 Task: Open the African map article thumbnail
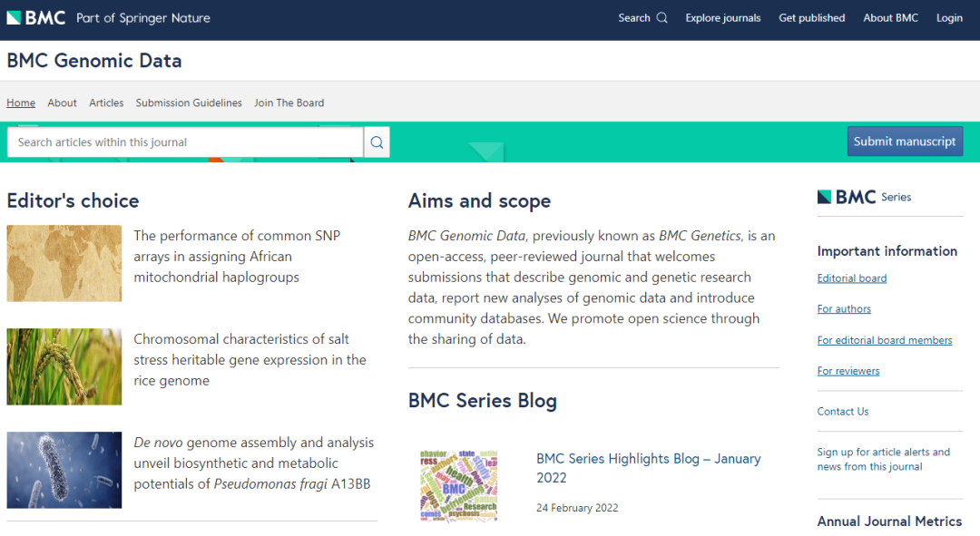tap(64, 264)
